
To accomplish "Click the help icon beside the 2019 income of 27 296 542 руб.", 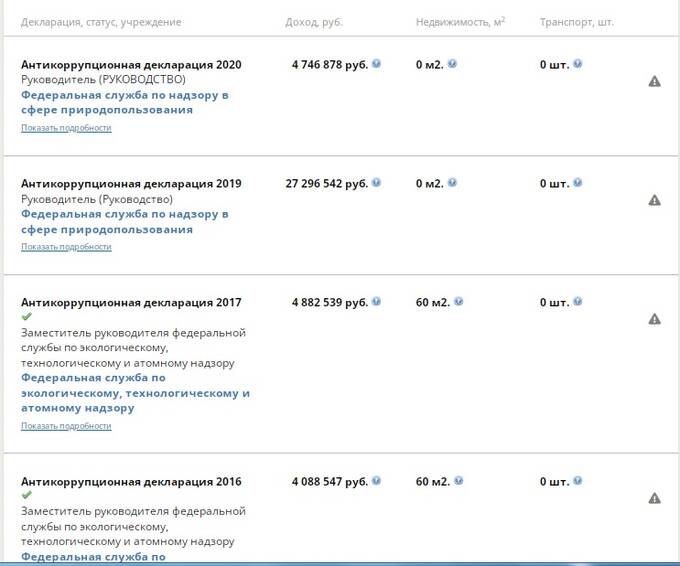I will coord(376,183).
